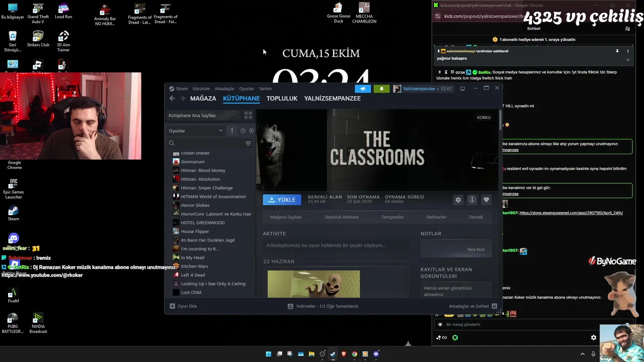Open the Goose Goose Duck desktop icon

tap(339, 13)
